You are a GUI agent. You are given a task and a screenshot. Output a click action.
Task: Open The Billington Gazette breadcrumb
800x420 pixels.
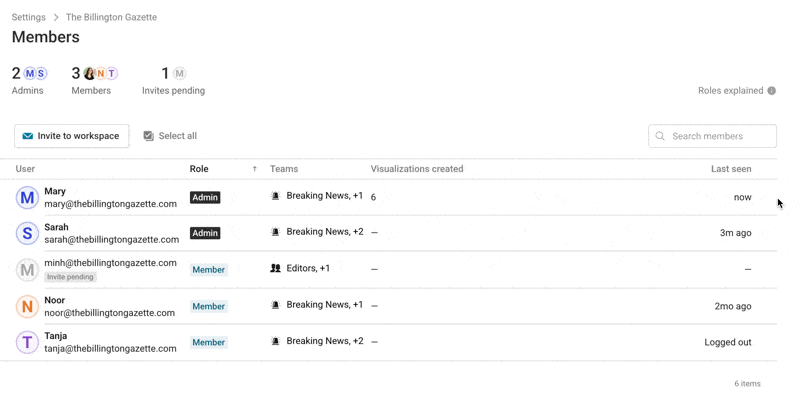click(111, 17)
